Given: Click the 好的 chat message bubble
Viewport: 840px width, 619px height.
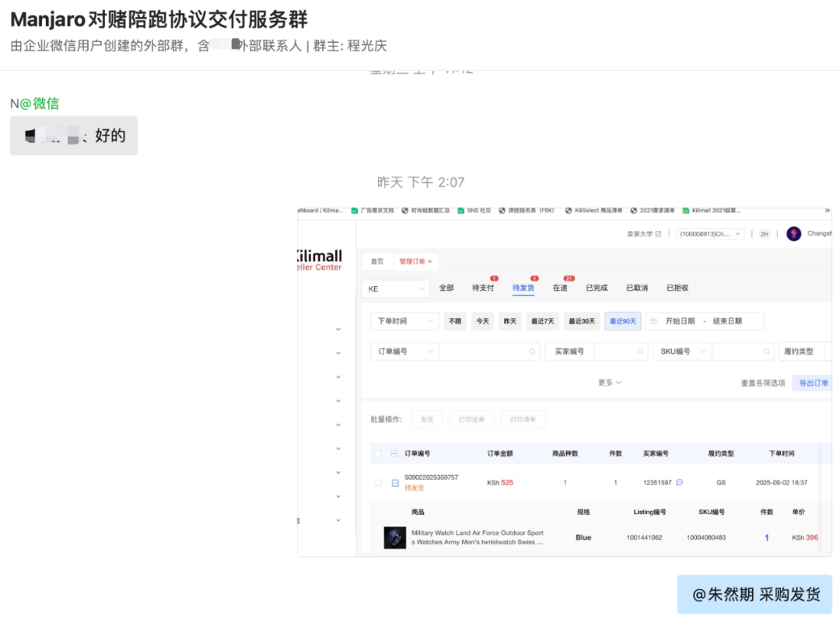Looking at the screenshot, I should [x=73, y=135].
